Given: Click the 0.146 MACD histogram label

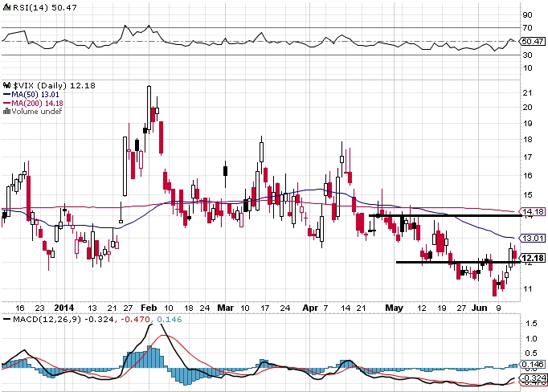Looking at the screenshot, I should (x=532, y=364).
